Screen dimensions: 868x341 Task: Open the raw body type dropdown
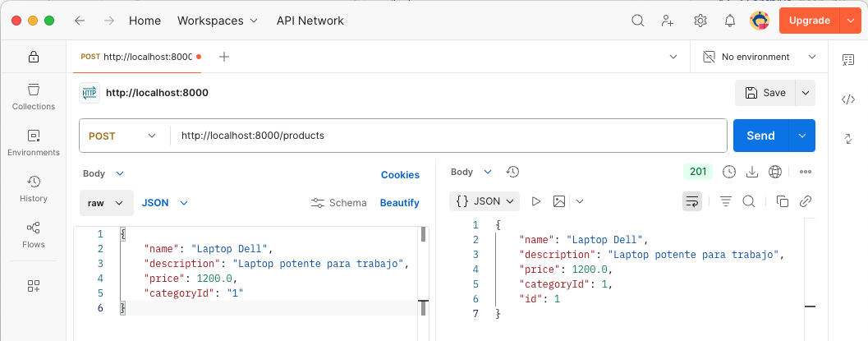click(x=106, y=203)
